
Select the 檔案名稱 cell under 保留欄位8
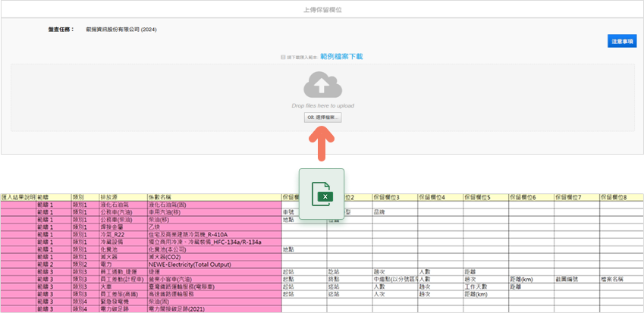616,280
